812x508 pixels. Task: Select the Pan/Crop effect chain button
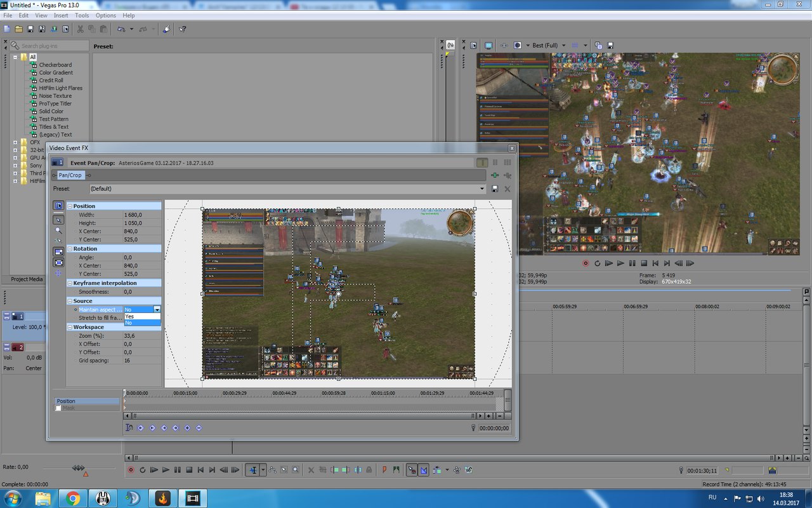click(x=70, y=175)
